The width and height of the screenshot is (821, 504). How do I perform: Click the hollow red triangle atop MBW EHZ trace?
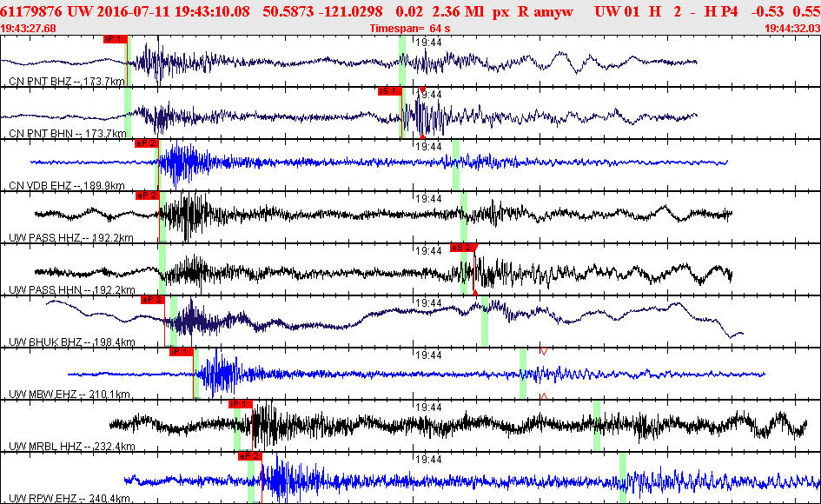pos(544,351)
